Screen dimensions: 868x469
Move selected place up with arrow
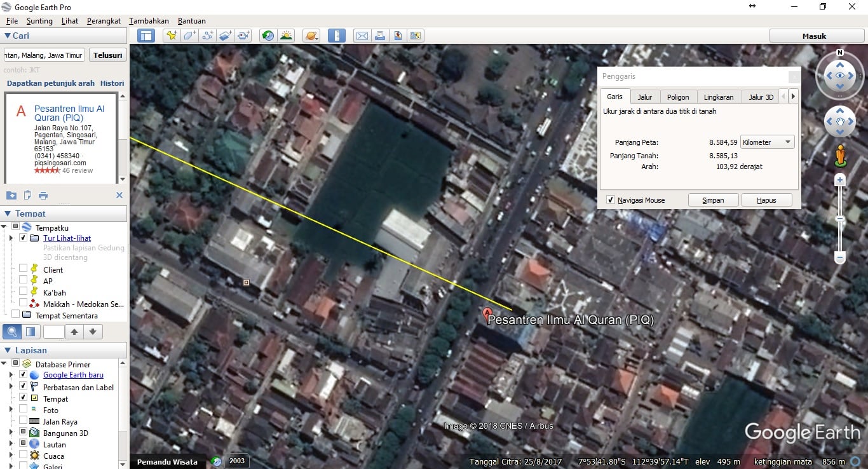click(74, 331)
